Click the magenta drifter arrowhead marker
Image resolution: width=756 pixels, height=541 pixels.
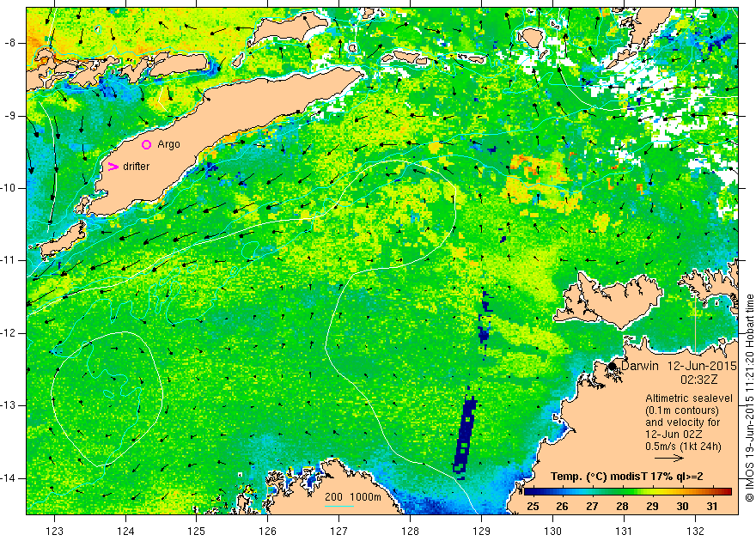[x=113, y=167]
